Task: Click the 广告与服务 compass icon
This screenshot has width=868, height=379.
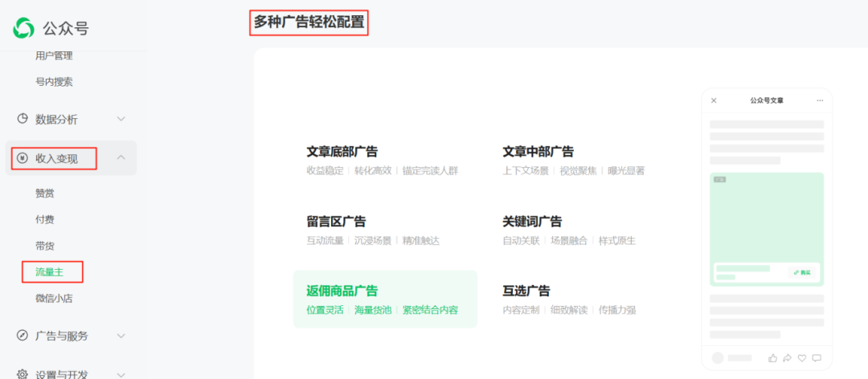Action: click(23, 336)
